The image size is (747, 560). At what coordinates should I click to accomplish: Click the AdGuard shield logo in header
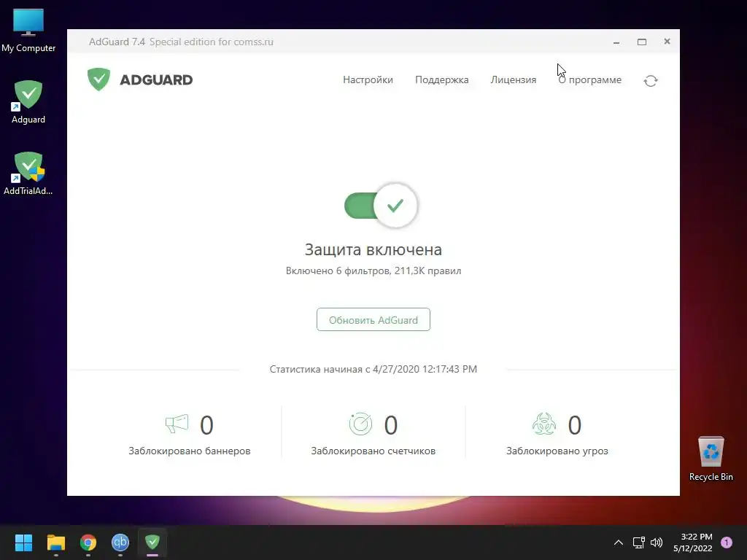(98, 79)
